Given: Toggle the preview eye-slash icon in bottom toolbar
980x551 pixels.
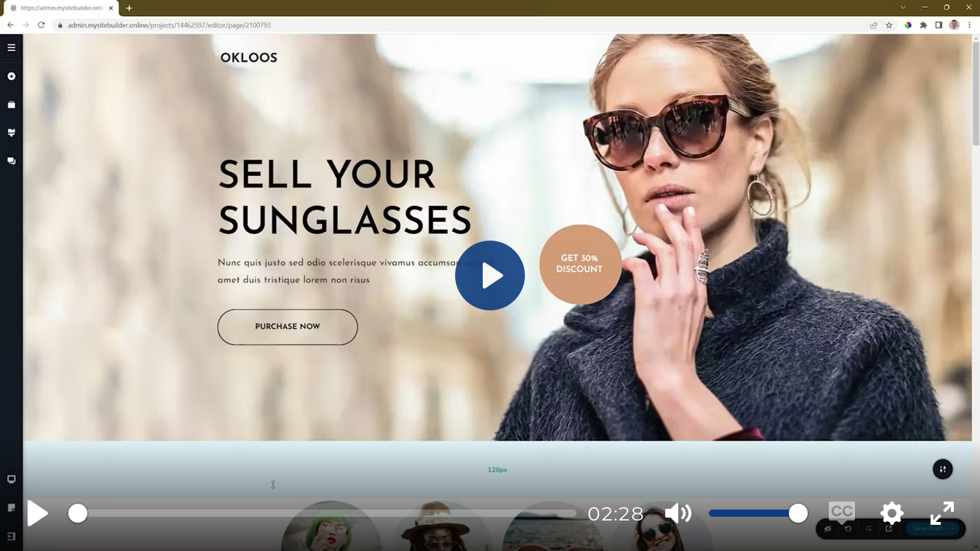Looking at the screenshot, I should (827, 528).
